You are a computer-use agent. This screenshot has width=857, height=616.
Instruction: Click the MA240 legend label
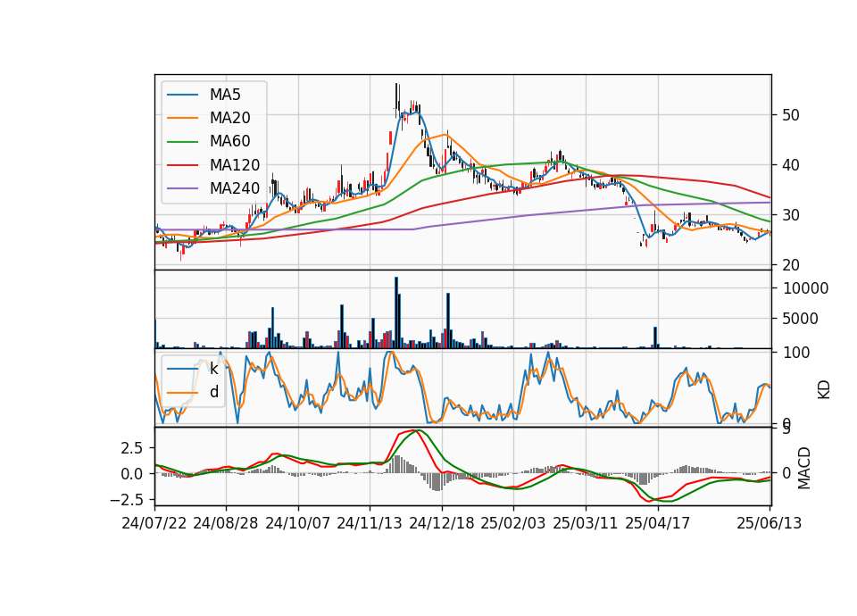pyautogui.click(x=235, y=188)
